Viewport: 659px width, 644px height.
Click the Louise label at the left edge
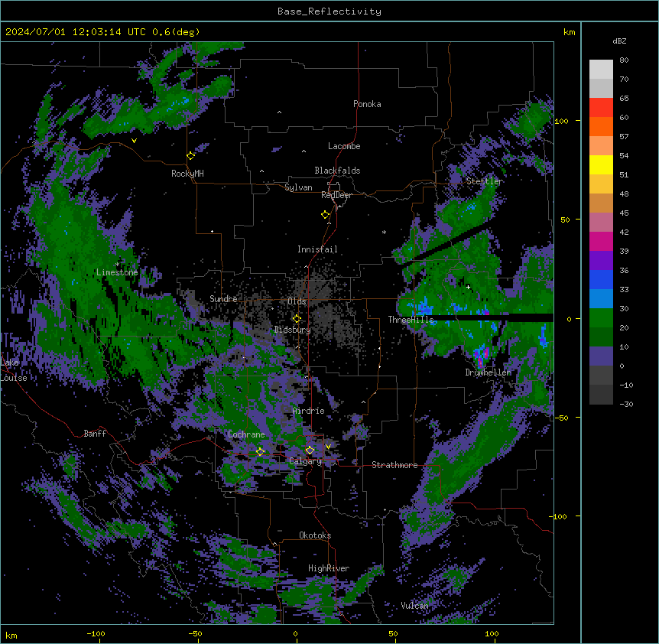coord(14,378)
